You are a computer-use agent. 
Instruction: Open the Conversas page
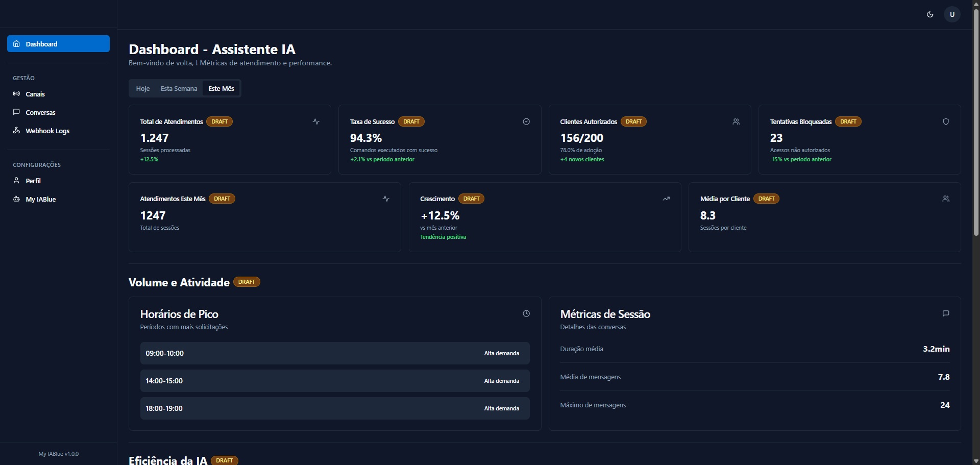(x=40, y=112)
